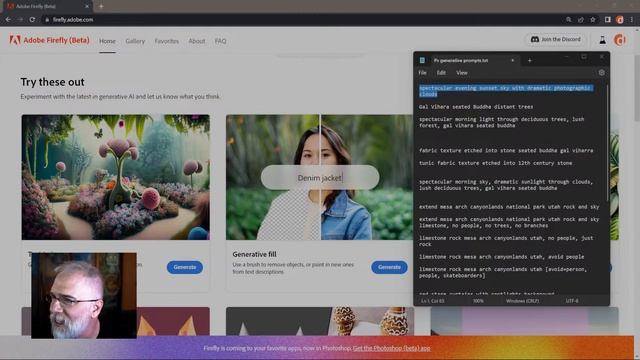Reload the Firefly page

[32, 20]
